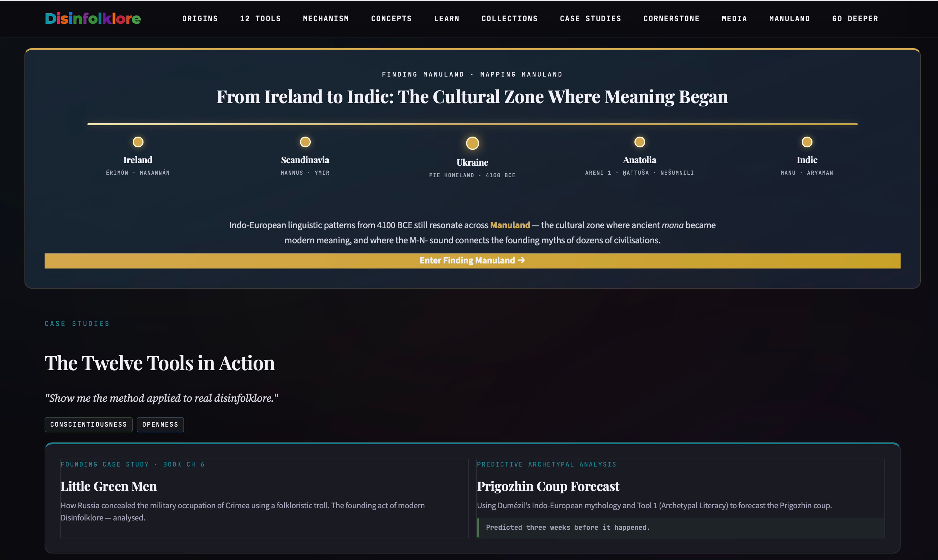The height and width of the screenshot is (560, 938).
Task: Click the Disinfolklore logo
Action: tap(93, 18)
